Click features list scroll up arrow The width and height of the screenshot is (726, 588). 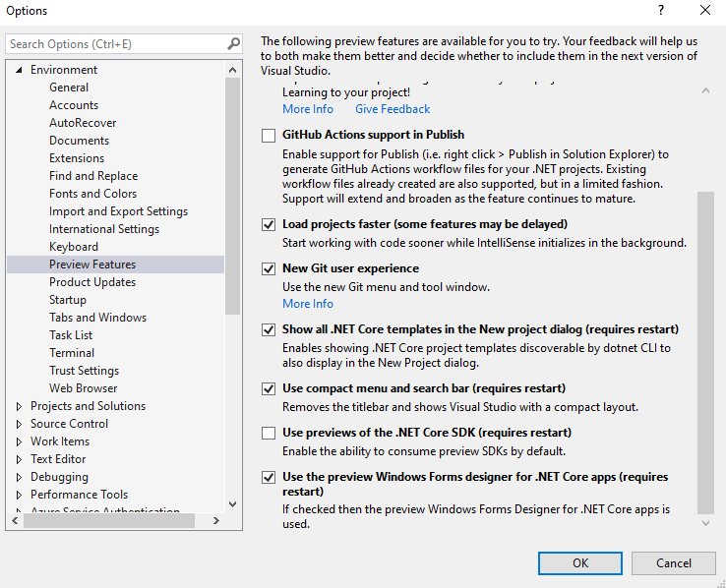click(705, 90)
